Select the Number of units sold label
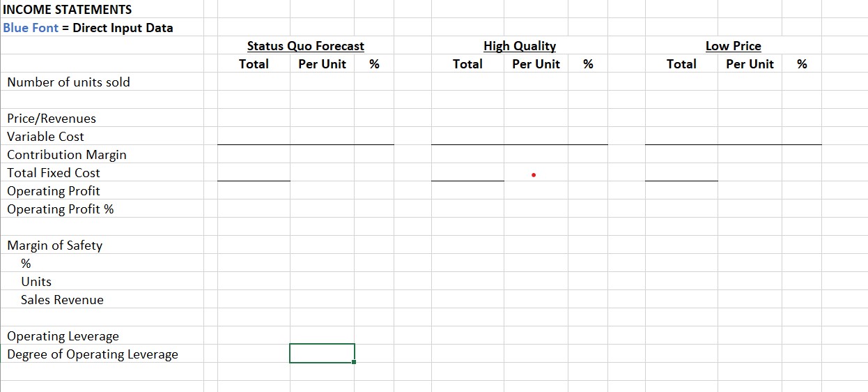 coord(68,82)
